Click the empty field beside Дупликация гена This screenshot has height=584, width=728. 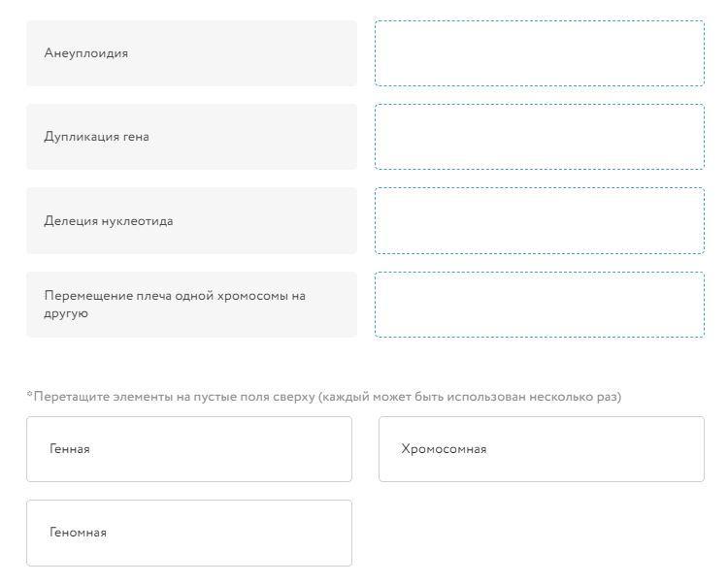click(x=540, y=137)
